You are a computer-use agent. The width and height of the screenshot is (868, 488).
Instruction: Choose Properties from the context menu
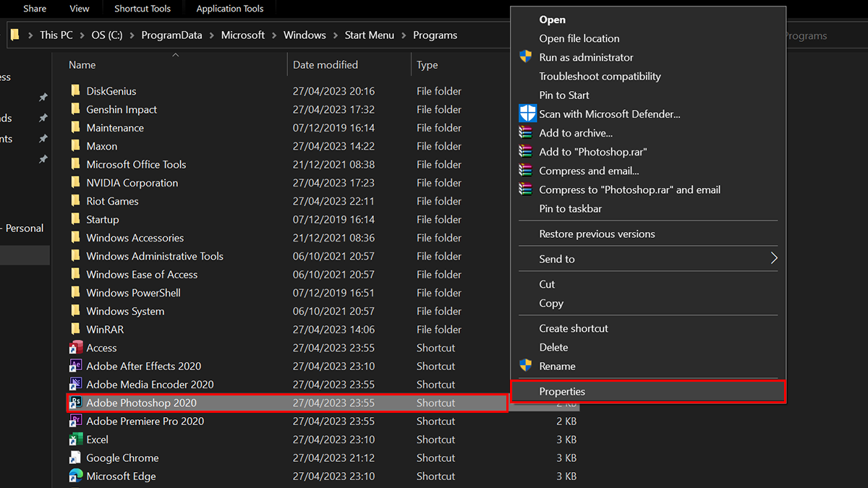click(562, 391)
